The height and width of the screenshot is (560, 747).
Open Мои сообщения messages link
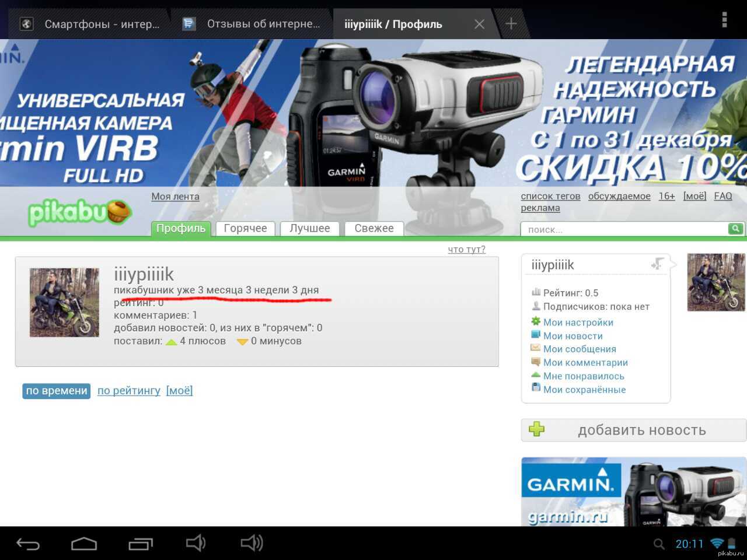(580, 349)
